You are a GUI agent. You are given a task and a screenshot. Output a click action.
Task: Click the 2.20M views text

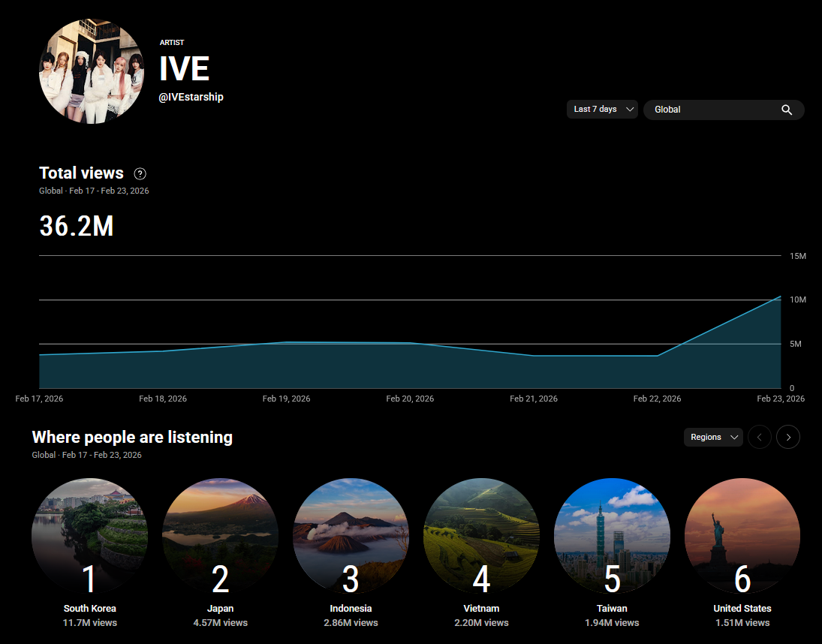click(x=481, y=622)
